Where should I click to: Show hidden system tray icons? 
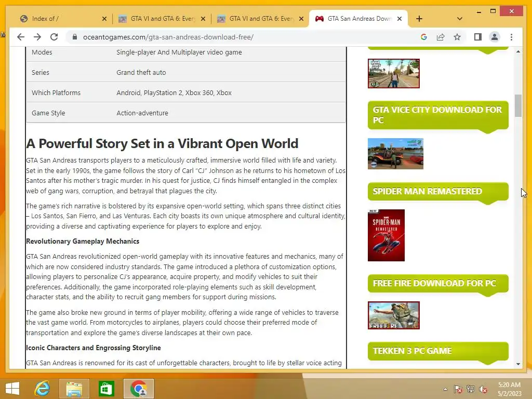445,389
